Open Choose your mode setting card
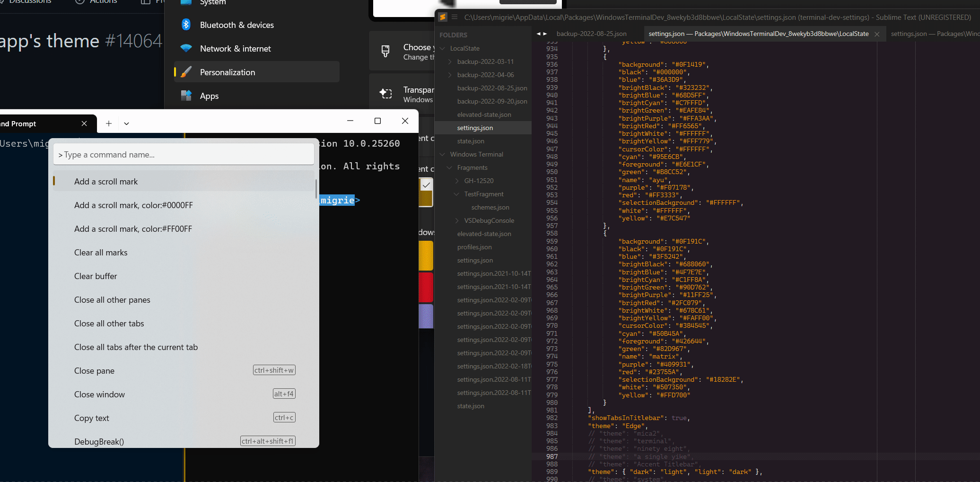Image resolution: width=980 pixels, height=482 pixels. [x=402, y=51]
